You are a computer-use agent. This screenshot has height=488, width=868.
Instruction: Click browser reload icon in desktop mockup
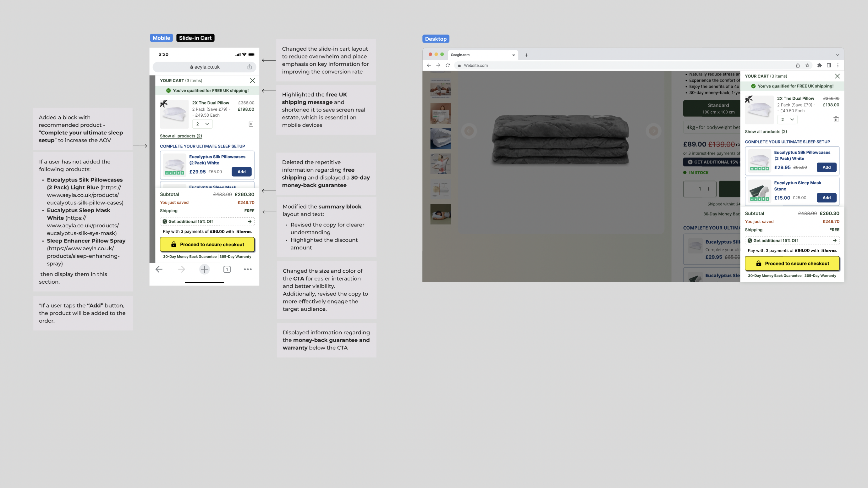point(448,65)
